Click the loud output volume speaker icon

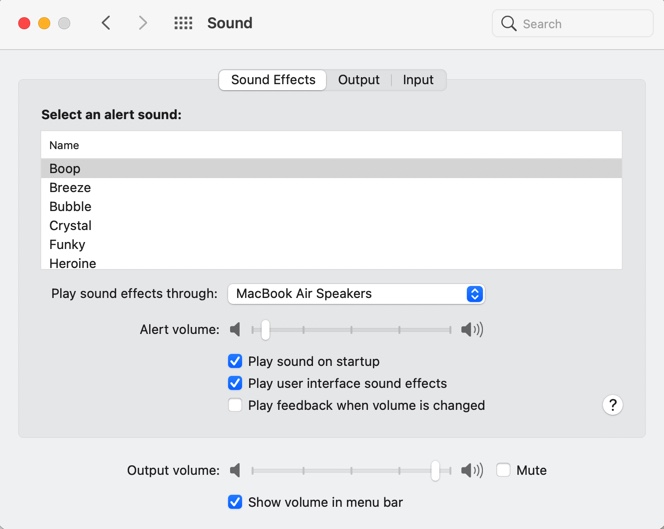472,470
